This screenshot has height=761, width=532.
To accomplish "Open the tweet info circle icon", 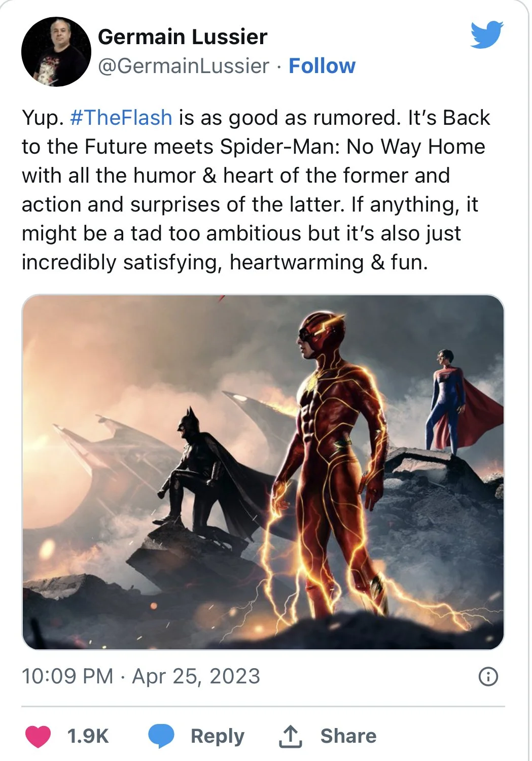I will [x=488, y=677].
